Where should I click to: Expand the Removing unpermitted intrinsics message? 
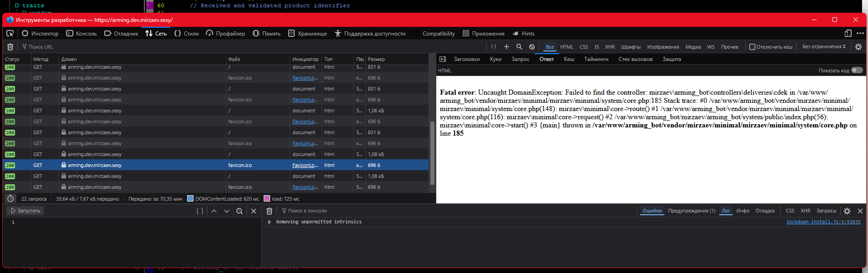tap(270, 222)
